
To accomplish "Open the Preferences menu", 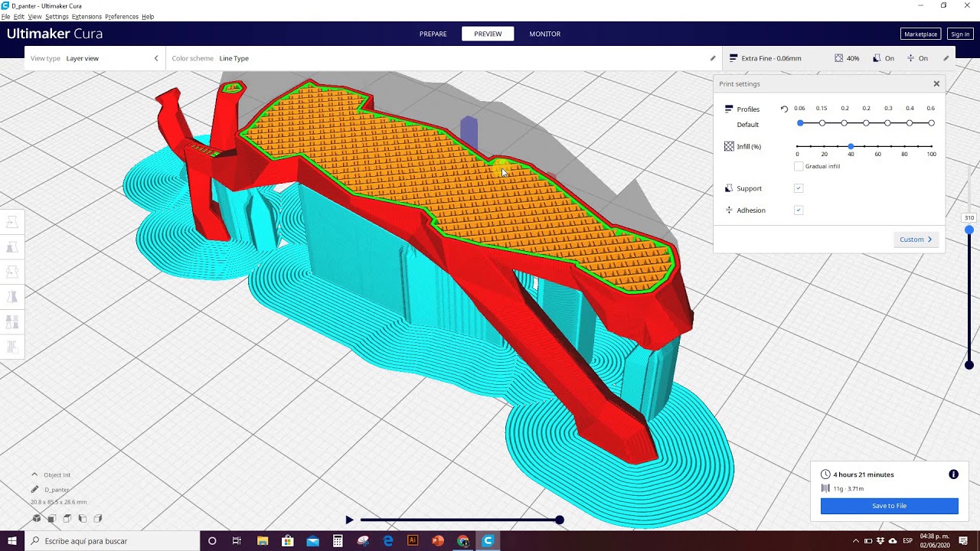I will click(122, 17).
